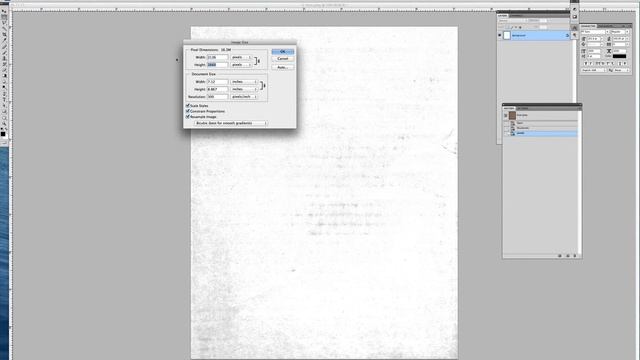Click the trash icon in History panel
This screenshot has width=640, height=360.
pos(575,256)
